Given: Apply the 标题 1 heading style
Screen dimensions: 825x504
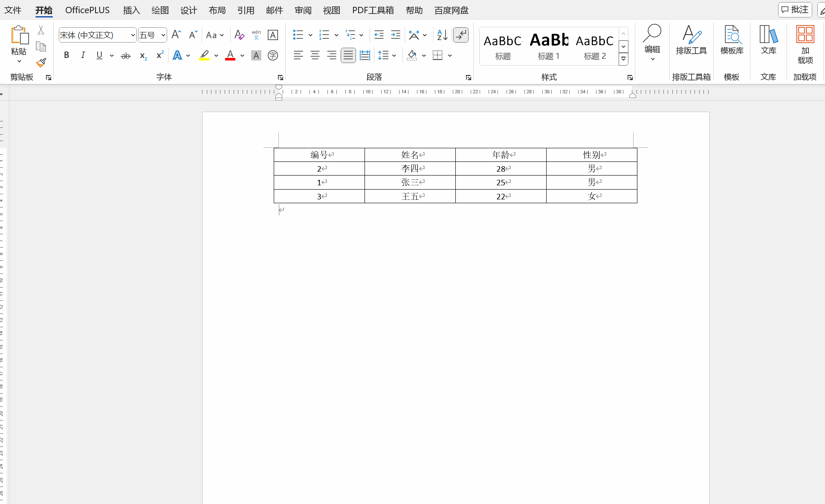Looking at the screenshot, I should pos(549,46).
